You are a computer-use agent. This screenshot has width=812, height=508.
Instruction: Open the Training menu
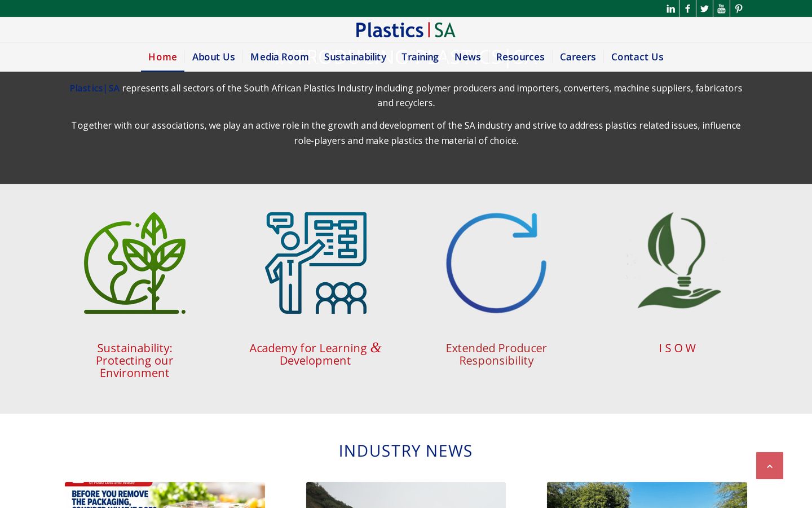pos(420,57)
